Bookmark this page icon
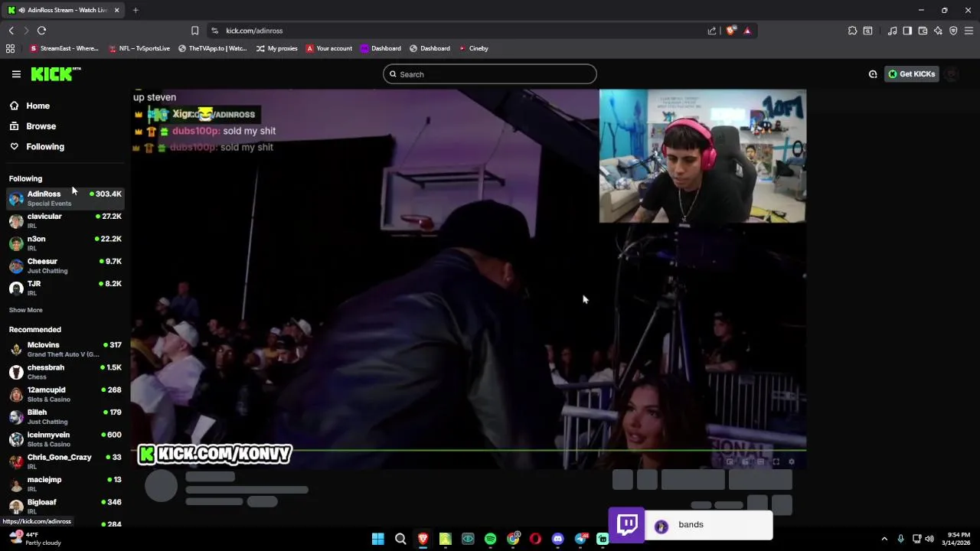980x551 pixels. point(194,31)
